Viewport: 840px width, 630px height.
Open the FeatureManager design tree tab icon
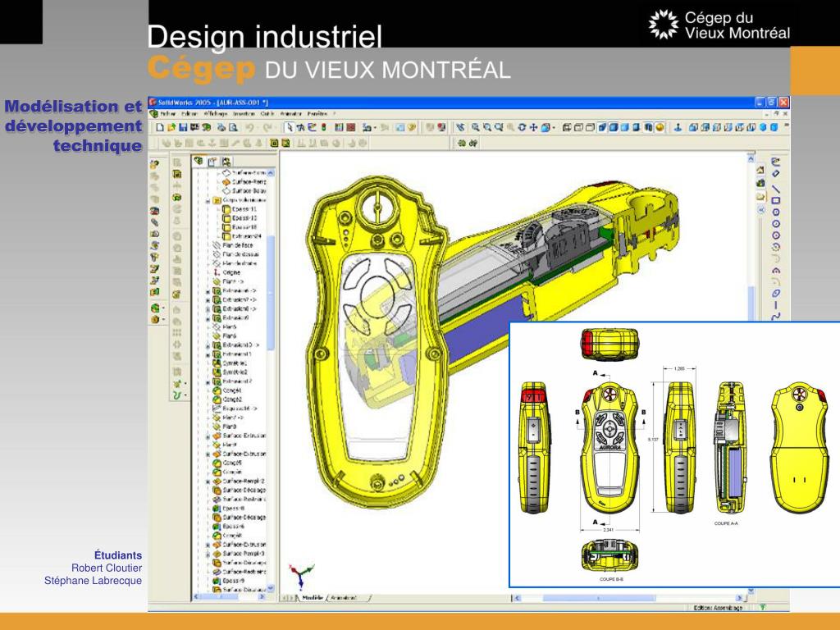point(199,161)
